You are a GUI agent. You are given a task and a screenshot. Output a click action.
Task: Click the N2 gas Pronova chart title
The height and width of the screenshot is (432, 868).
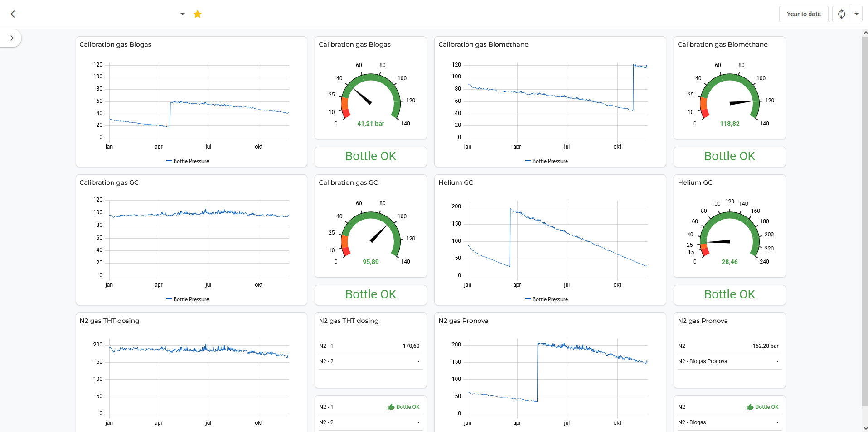463,321
